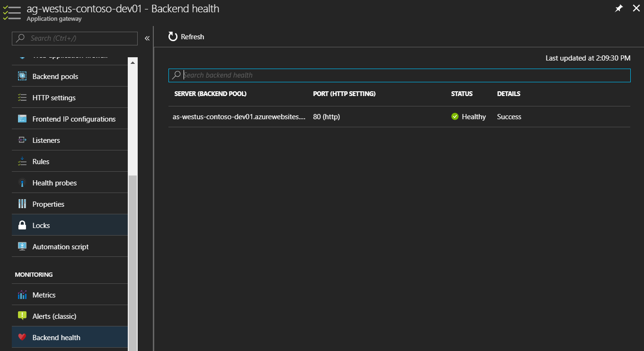Click the Locks padlock icon
This screenshot has width=644, height=351.
(22, 225)
